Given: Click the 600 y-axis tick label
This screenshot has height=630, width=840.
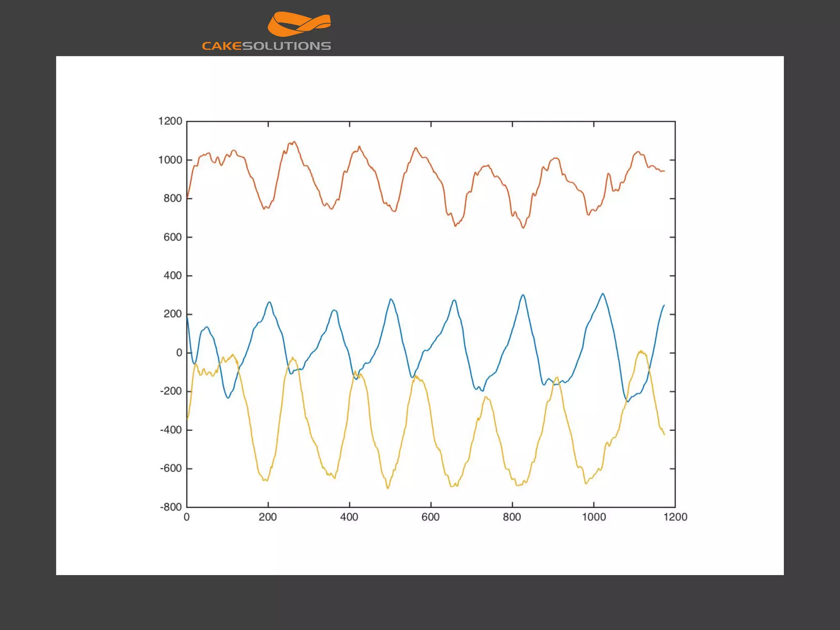Looking at the screenshot, I should [x=173, y=237].
